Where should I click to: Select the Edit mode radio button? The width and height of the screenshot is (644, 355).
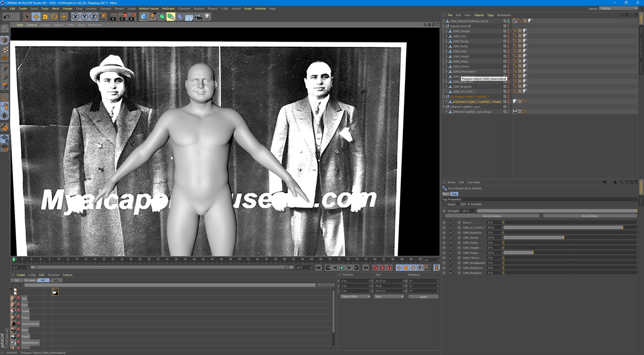tap(459, 204)
